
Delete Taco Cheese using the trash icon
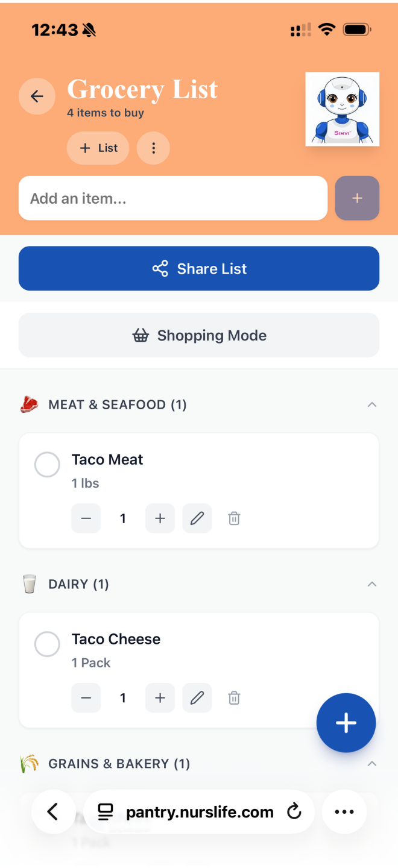234,697
